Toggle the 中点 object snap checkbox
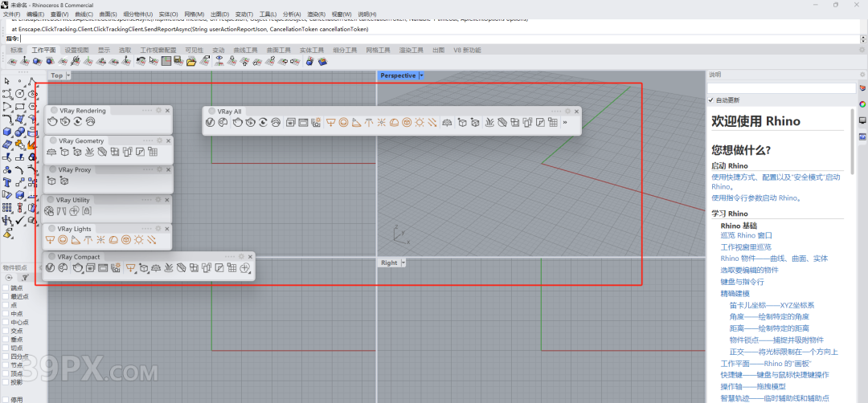 6,313
